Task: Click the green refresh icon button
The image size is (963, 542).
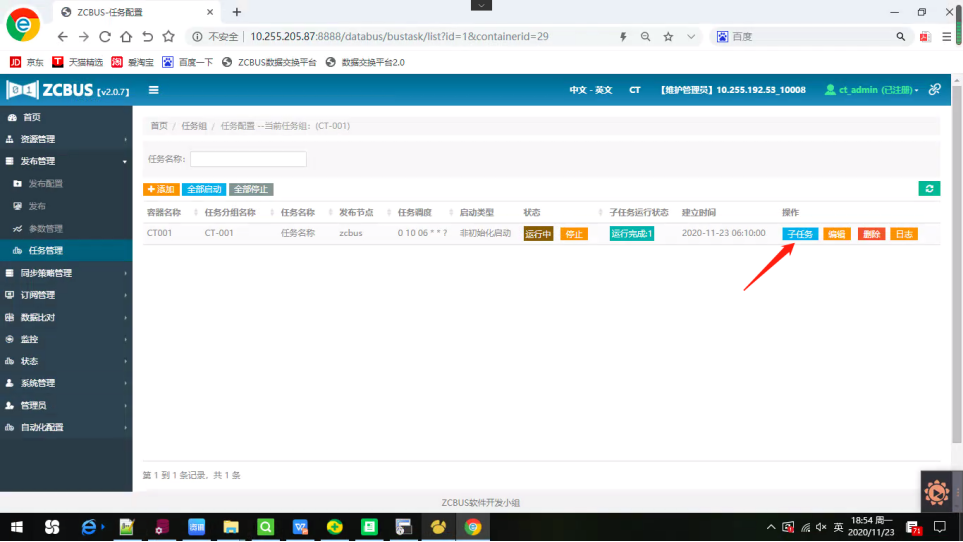Action: [929, 188]
